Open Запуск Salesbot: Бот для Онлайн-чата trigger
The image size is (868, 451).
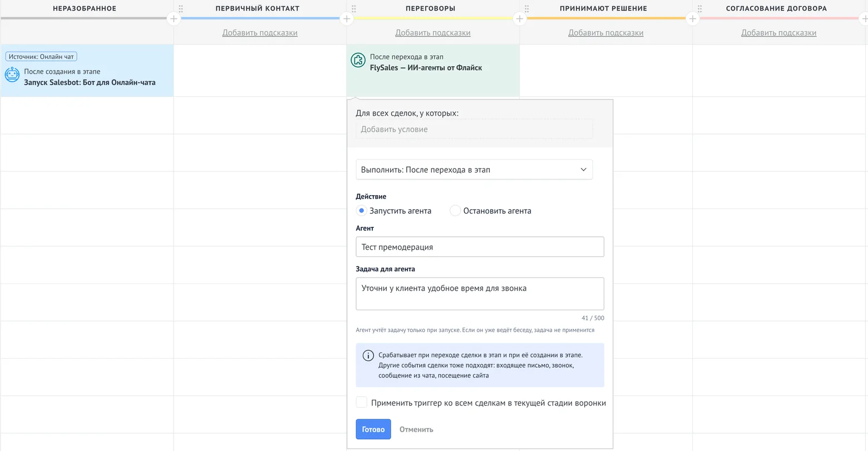[x=87, y=71]
